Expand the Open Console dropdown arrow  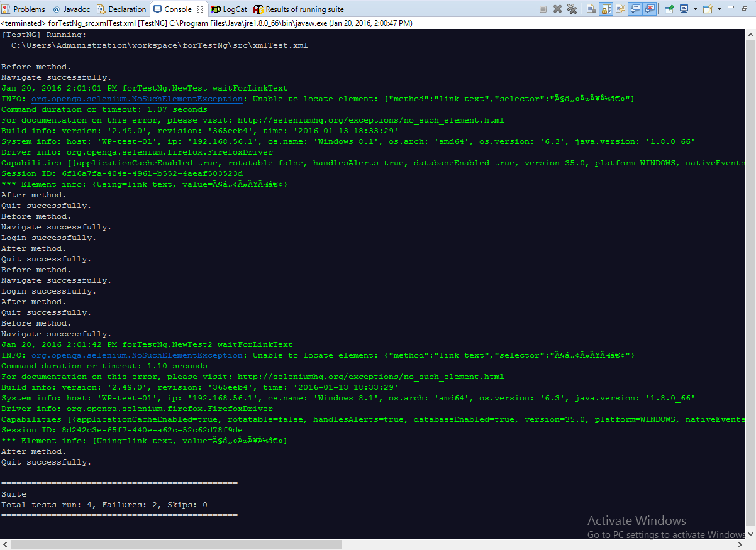click(719, 9)
